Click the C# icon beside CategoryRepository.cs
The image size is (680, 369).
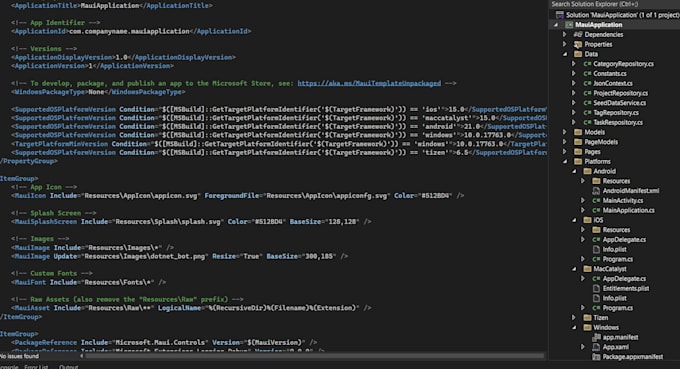587,64
